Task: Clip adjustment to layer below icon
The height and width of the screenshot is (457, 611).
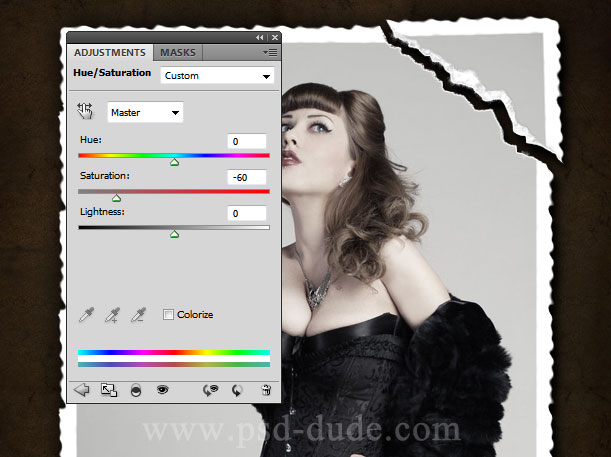Action: coord(136,390)
